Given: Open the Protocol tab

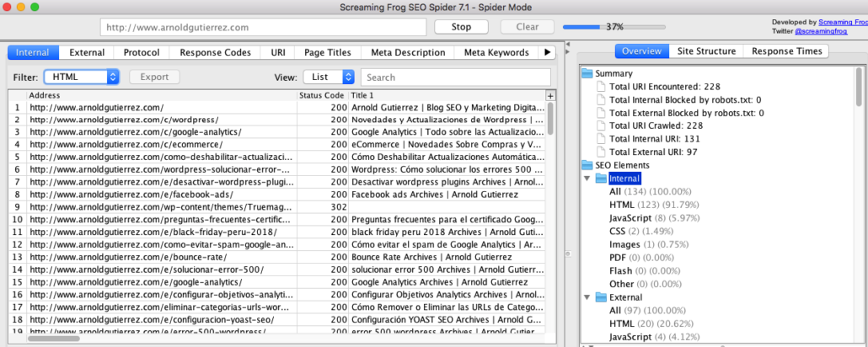Looking at the screenshot, I should pos(142,52).
